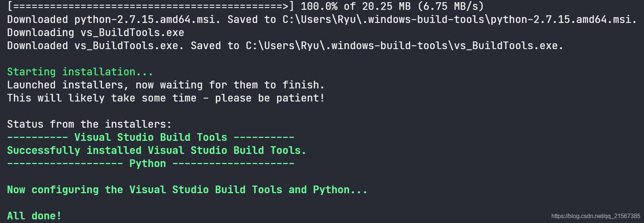Click the "please be patient!" text
The image size is (644, 223).
pyautogui.click(x=270, y=98)
